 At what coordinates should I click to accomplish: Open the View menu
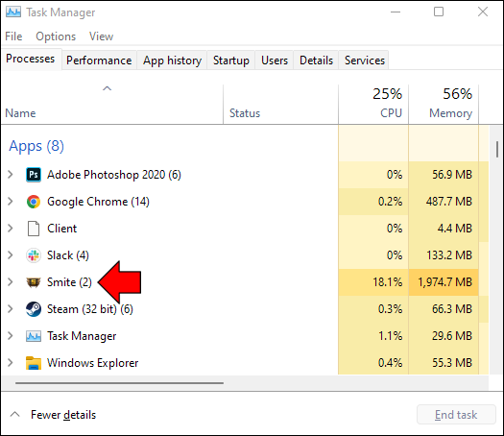(x=101, y=36)
